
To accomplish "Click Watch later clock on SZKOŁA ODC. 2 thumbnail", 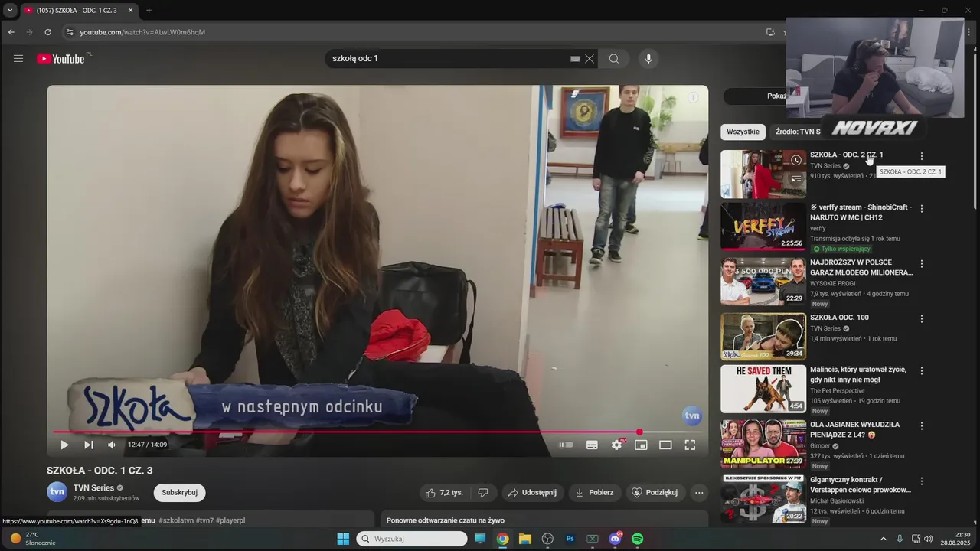I will [796, 160].
